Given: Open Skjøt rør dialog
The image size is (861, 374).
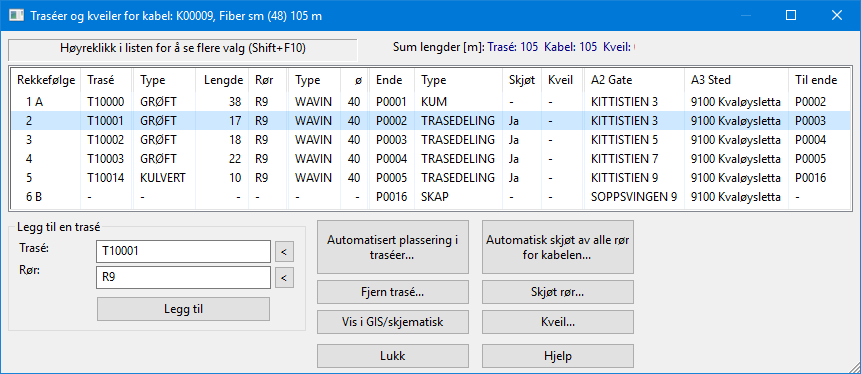Looking at the screenshot, I should (x=558, y=292).
